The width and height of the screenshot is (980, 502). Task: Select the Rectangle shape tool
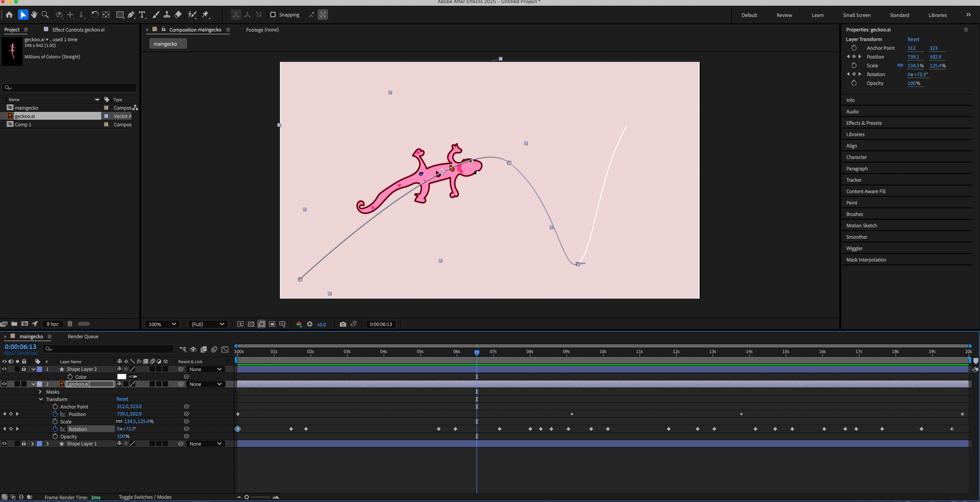point(120,15)
